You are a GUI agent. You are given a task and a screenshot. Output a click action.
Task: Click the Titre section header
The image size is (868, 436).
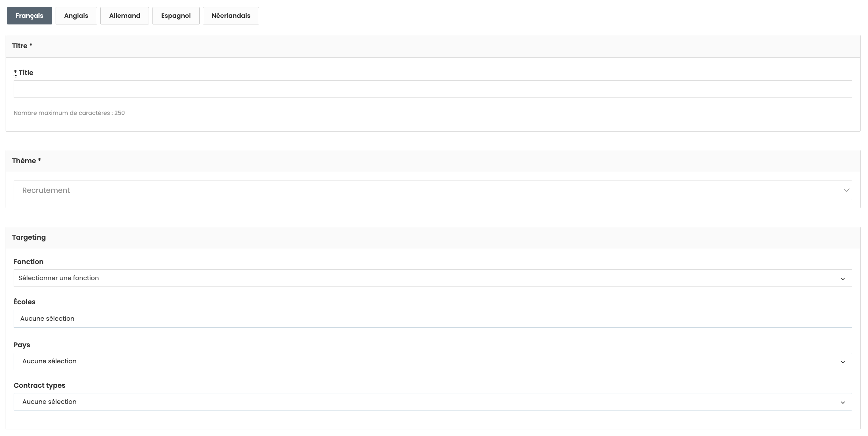pos(22,46)
